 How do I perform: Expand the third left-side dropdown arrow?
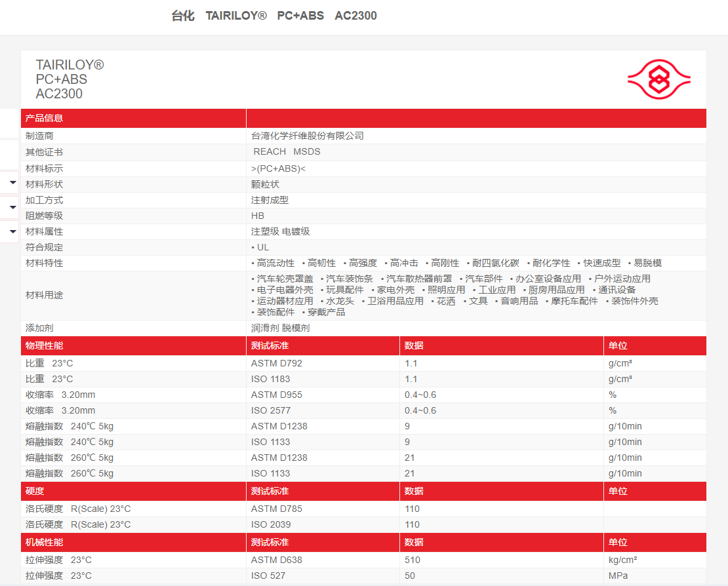point(13,231)
